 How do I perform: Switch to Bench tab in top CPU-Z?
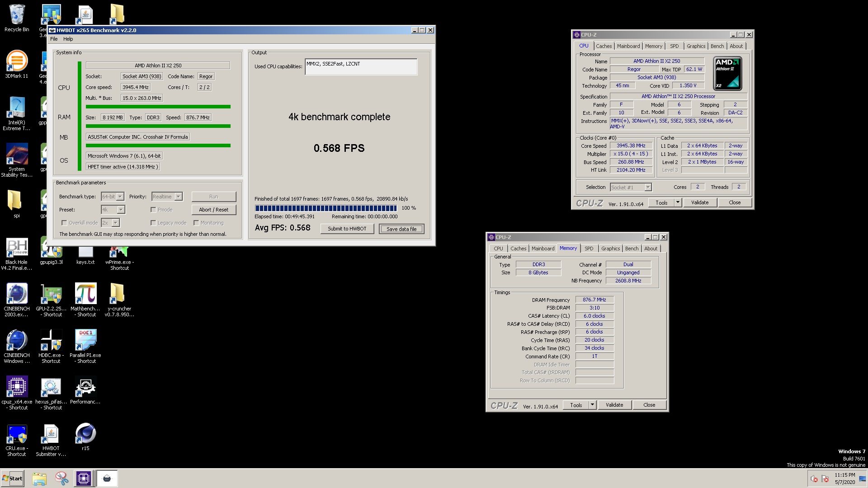(x=717, y=46)
